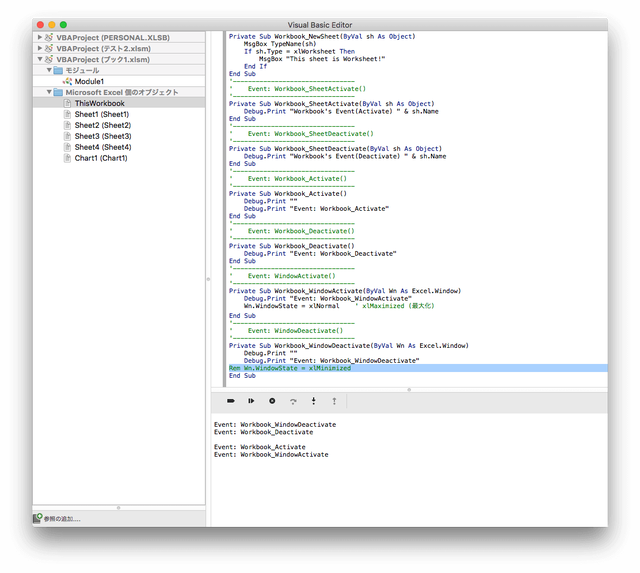The image size is (640, 573).
Task: Click the run/continue icon in debug toolbar
Action: tap(251, 401)
